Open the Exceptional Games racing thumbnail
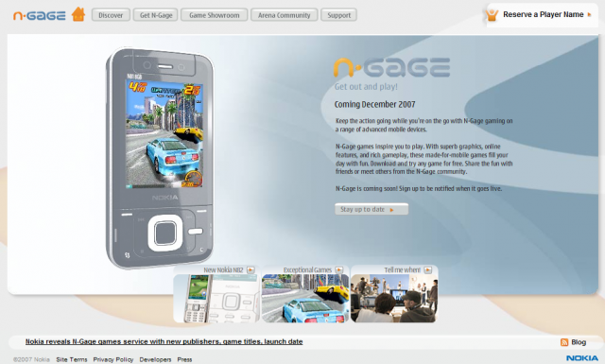This screenshot has height=364, width=605. tap(305, 298)
